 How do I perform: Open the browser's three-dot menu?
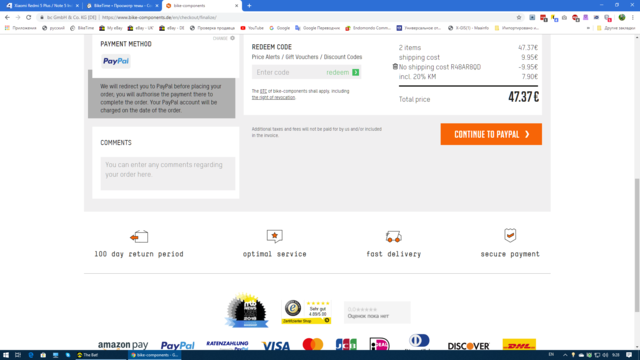[x=633, y=17]
